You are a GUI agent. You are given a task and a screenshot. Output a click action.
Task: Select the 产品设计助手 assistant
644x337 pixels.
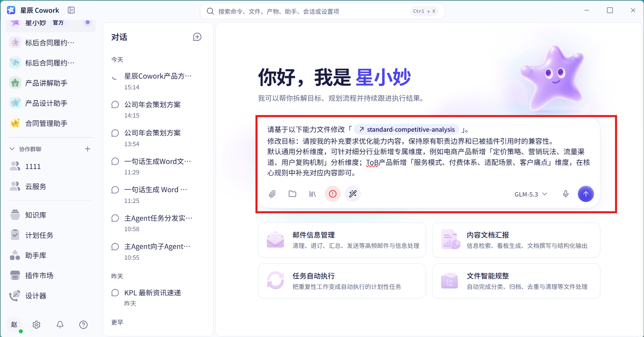[x=50, y=103]
